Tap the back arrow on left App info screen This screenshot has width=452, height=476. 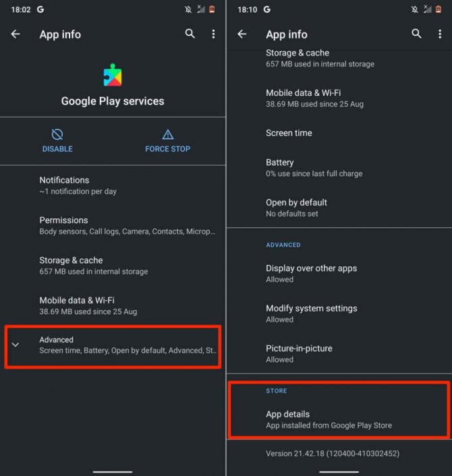16,34
